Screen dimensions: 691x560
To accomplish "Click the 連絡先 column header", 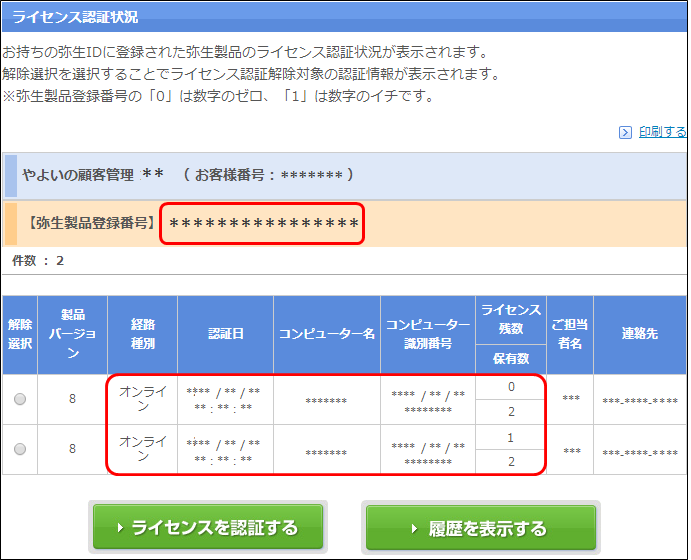I will coord(640,334).
